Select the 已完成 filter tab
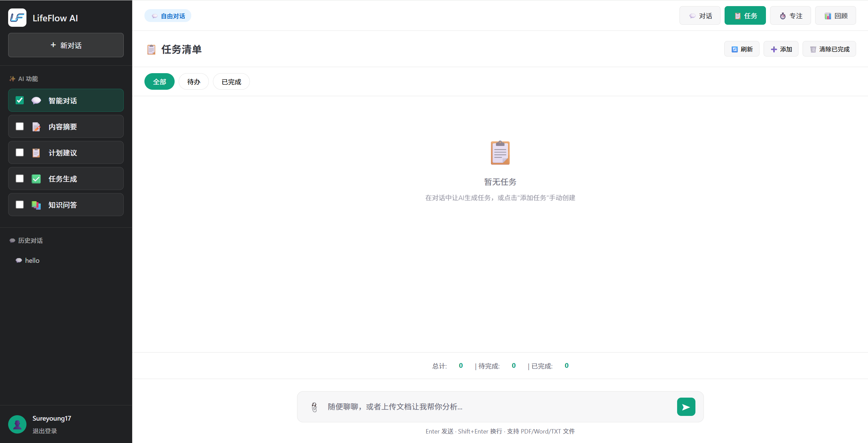 click(x=231, y=82)
